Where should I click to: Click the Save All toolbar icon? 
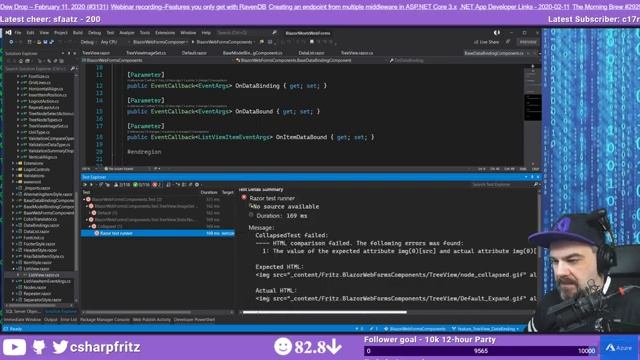click(51, 42)
